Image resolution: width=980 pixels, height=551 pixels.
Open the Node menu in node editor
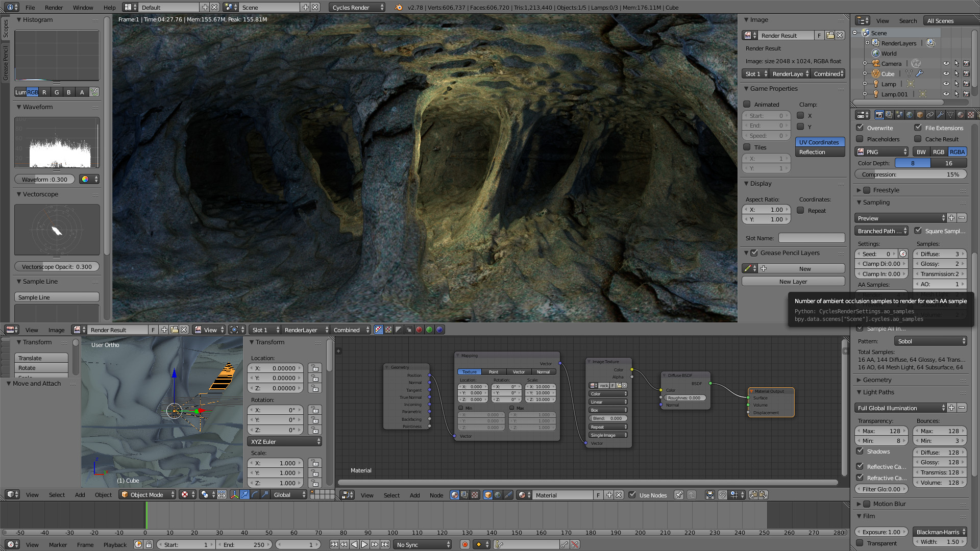pyautogui.click(x=436, y=495)
